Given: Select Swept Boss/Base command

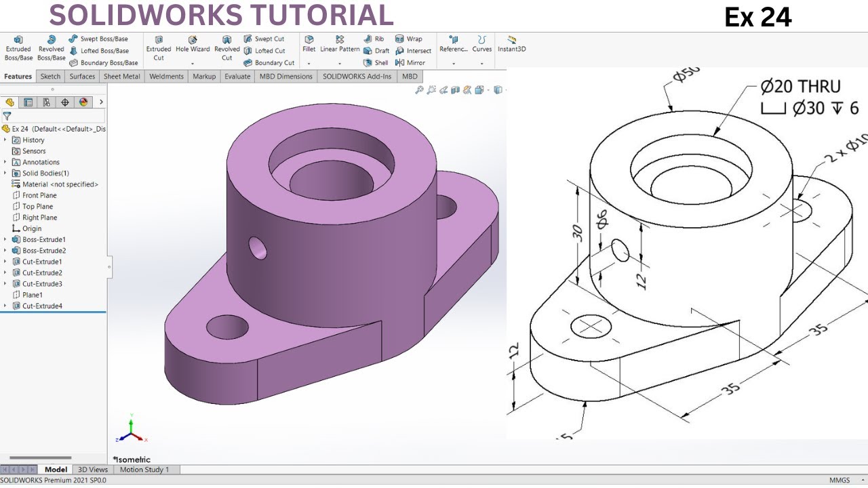Looking at the screenshot, I should click(x=98, y=39).
